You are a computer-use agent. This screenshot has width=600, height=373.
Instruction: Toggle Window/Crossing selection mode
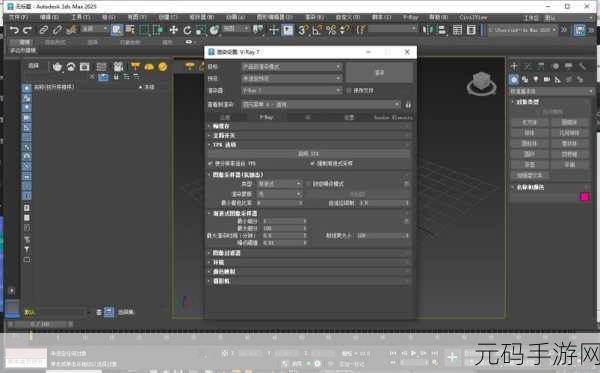click(x=157, y=30)
